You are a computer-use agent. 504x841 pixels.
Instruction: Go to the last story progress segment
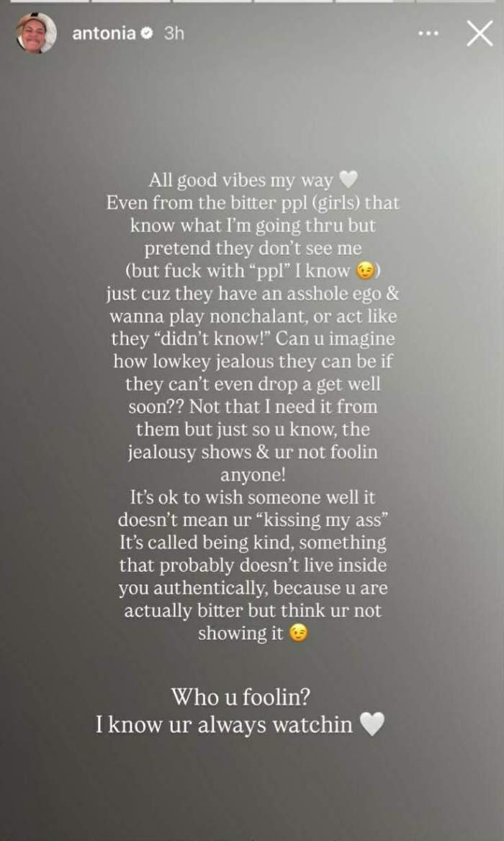tap(456, 1)
